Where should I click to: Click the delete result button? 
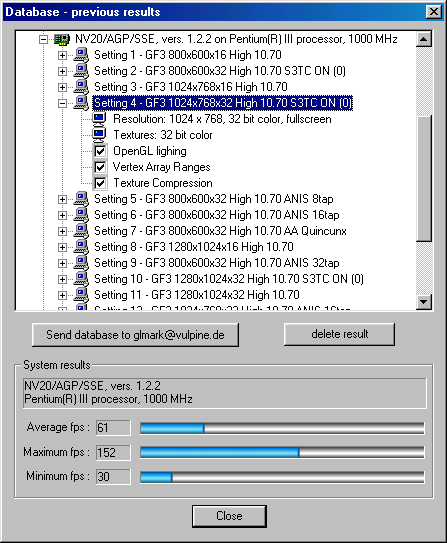(x=339, y=335)
